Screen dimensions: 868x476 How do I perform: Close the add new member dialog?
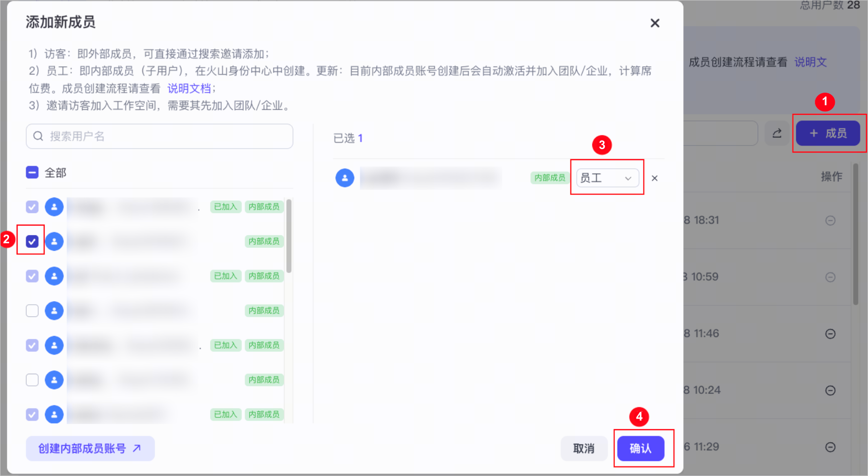coord(655,23)
